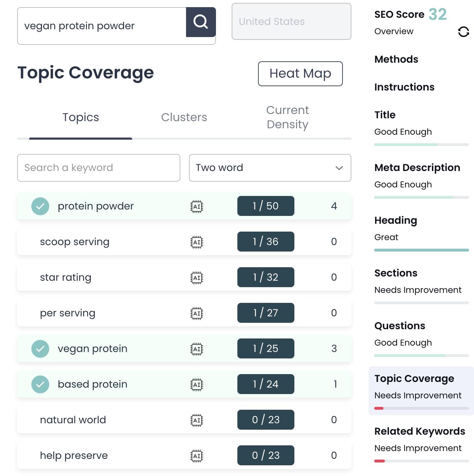Screen dimensions: 474x476
Task: Click AI icon for per serving
Action: (x=196, y=314)
